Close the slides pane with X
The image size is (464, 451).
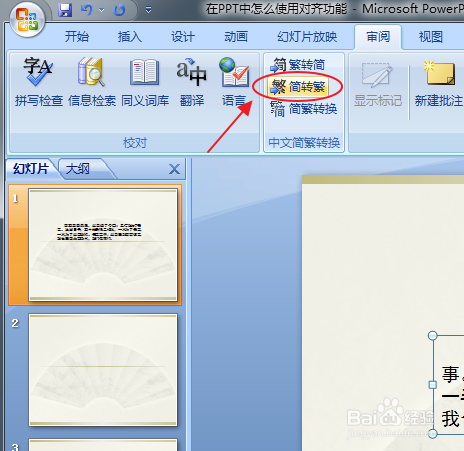(174, 169)
